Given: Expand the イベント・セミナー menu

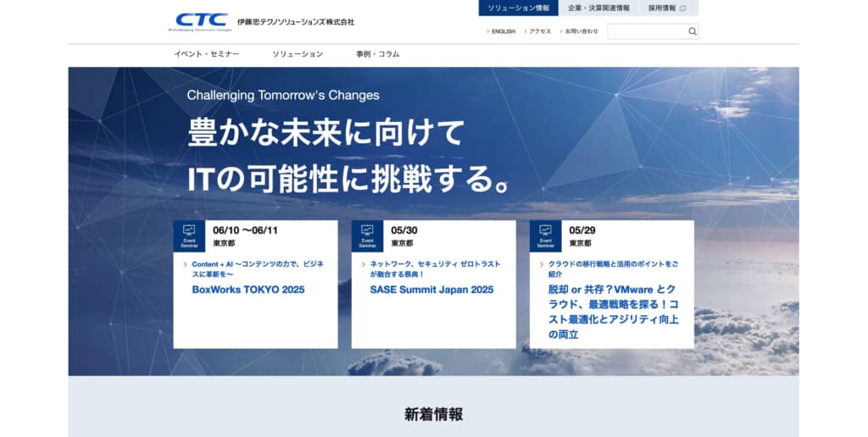Looking at the screenshot, I should click(x=207, y=54).
